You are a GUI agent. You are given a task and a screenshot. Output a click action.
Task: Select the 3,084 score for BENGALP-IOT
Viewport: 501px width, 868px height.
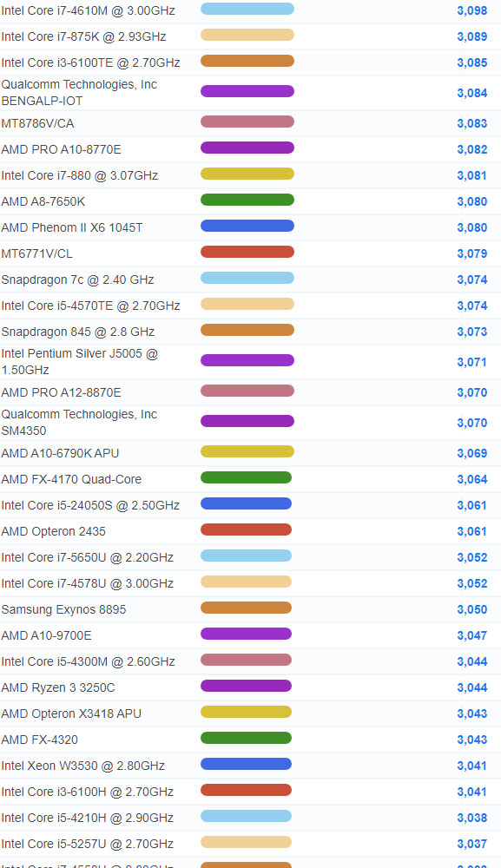tap(472, 93)
